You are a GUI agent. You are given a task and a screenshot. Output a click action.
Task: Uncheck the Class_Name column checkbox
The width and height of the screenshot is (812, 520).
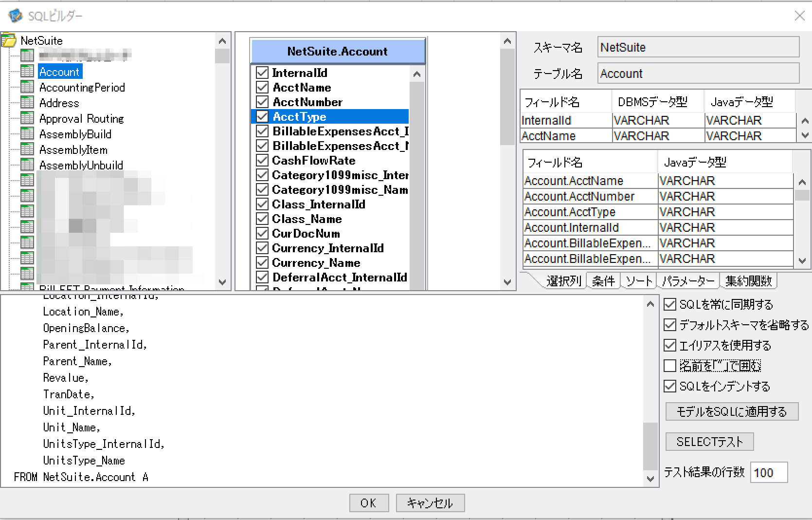click(x=262, y=219)
